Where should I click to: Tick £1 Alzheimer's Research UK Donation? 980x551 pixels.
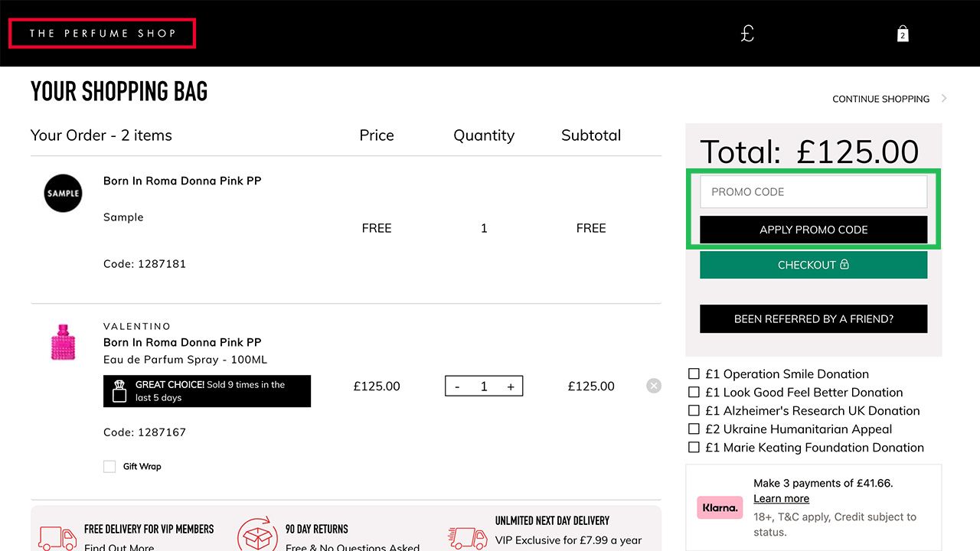(694, 410)
